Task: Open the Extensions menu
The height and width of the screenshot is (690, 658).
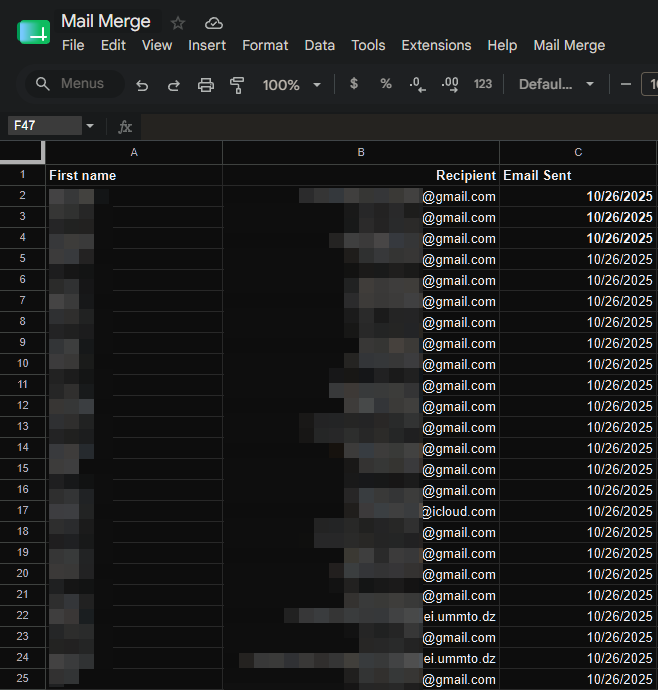Action: [436, 45]
